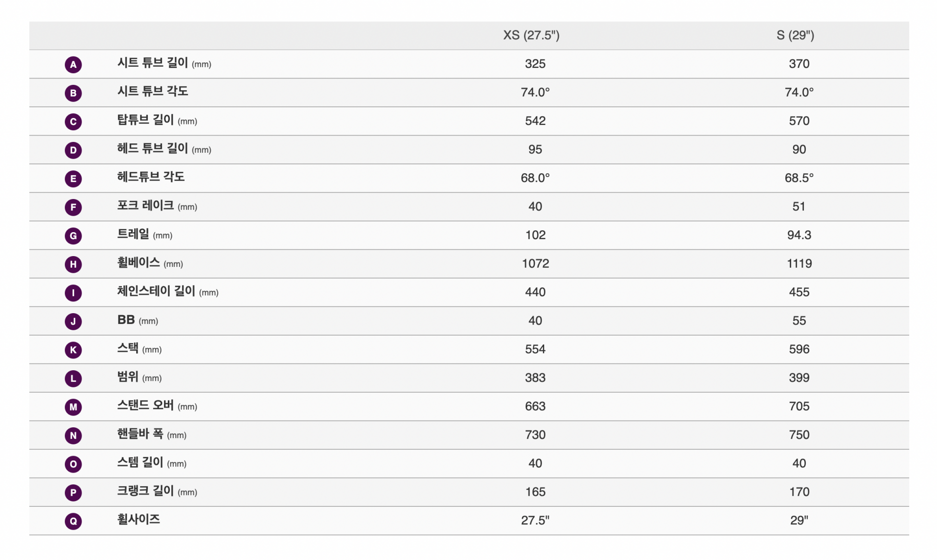Select the 휠사이즈 row label
Screen dimensions: 937x560
pos(139,520)
